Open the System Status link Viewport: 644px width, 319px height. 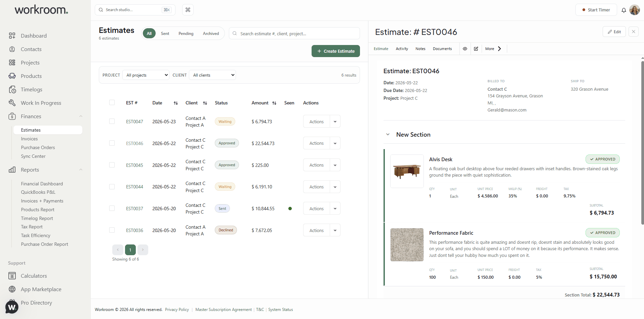click(280, 310)
